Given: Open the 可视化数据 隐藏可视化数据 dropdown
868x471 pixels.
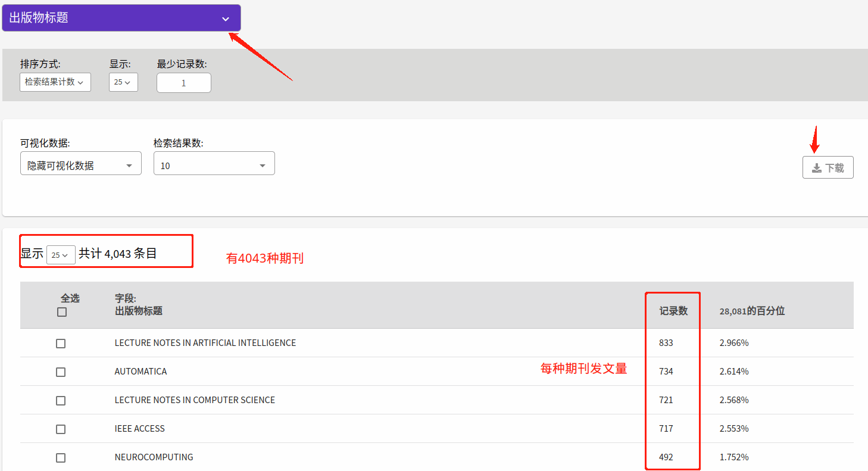Looking at the screenshot, I should [x=81, y=163].
